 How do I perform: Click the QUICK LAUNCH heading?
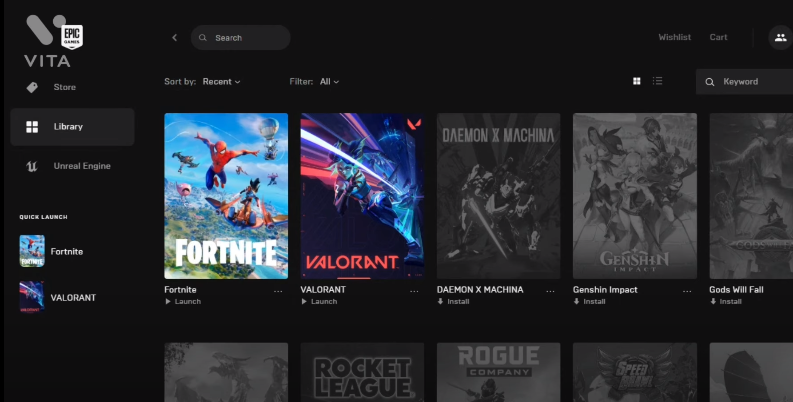click(43, 217)
